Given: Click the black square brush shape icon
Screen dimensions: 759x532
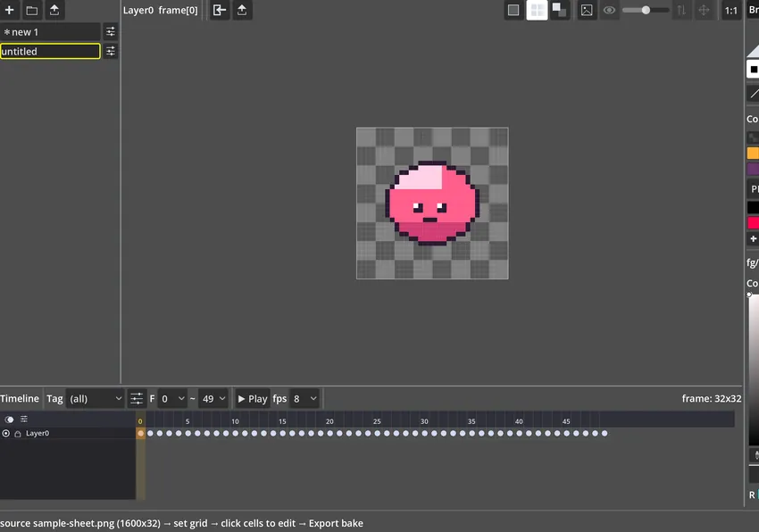Looking at the screenshot, I should click(x=753, y=70).
